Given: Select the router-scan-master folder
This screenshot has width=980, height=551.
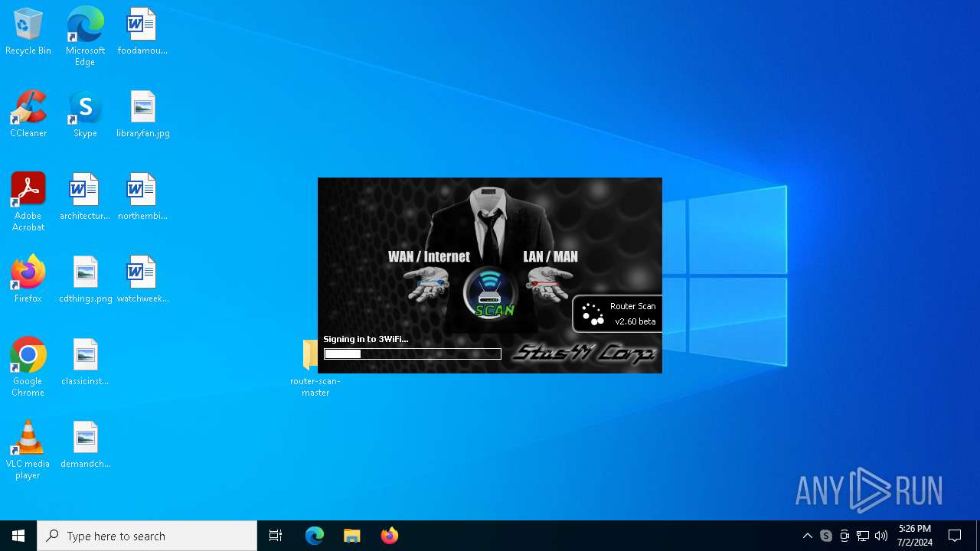Looking at the screenshot, I should (x=315, y=367).
